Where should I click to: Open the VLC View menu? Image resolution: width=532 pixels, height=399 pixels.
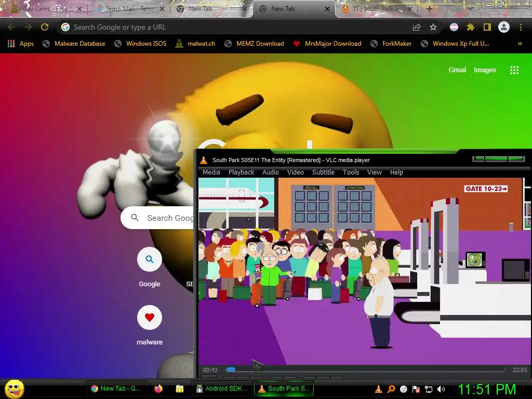(375, 172)
